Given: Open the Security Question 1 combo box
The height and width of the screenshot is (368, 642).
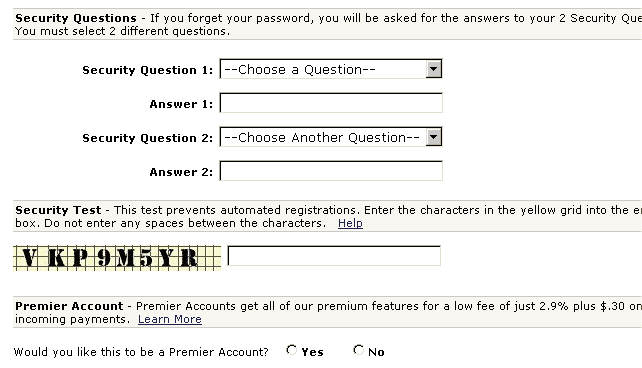Looking at the screenshot, I should [331, 69].
